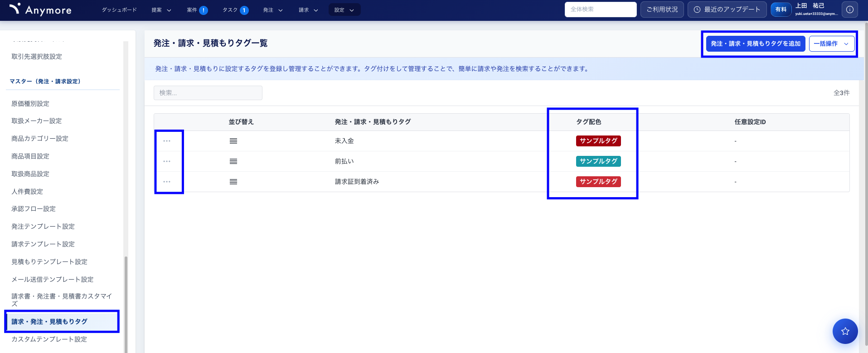Open 原価種別設定 in sidebar

click(x=30, y=104)
